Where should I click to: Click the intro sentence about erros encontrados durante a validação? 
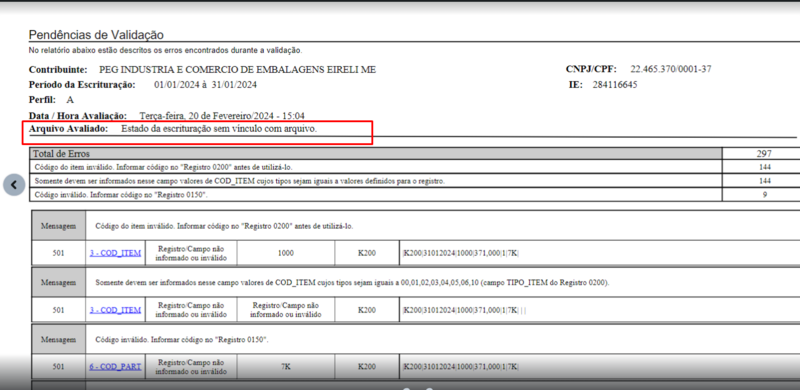165,51
